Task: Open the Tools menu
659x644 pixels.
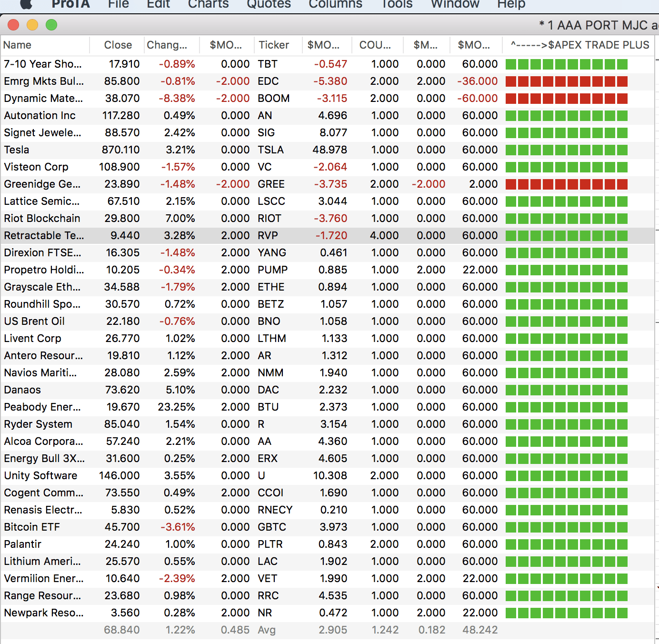Action: pyautogui.click(x=397, y=4)
